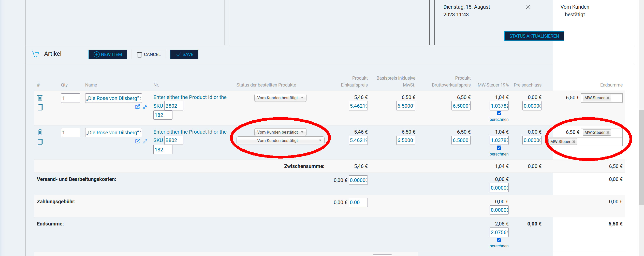
Task: Open first row status dropdown 'Vom Kunden bestätigt'
Action: point(280,98)
